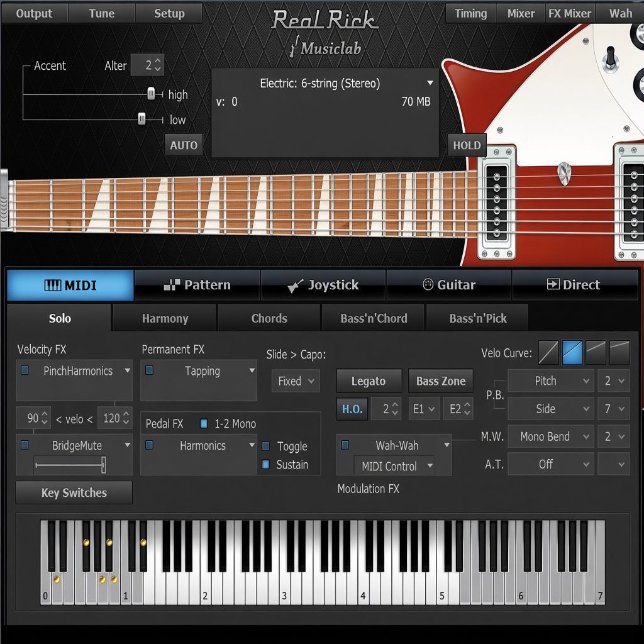Image resolution: width=644 pixels, height=644 pixels.
Task: Switch to Joystick mode
Action: pos(323,285)
